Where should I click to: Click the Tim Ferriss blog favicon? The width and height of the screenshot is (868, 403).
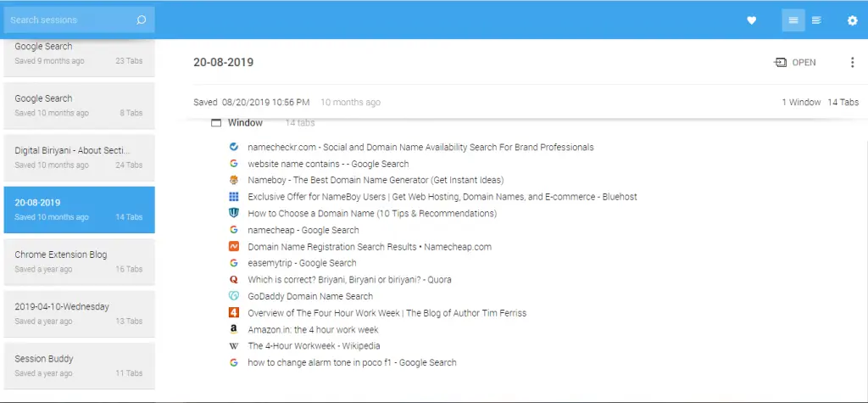point(234,313)
